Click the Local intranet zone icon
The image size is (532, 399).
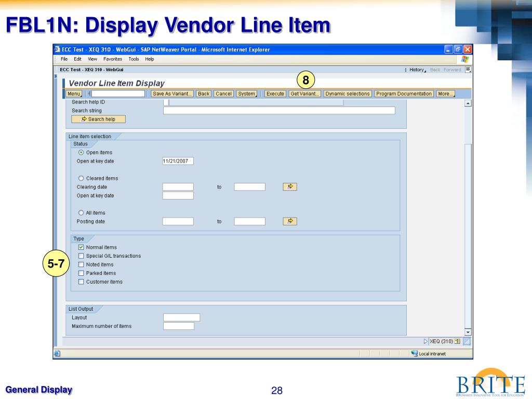point(414,353)
